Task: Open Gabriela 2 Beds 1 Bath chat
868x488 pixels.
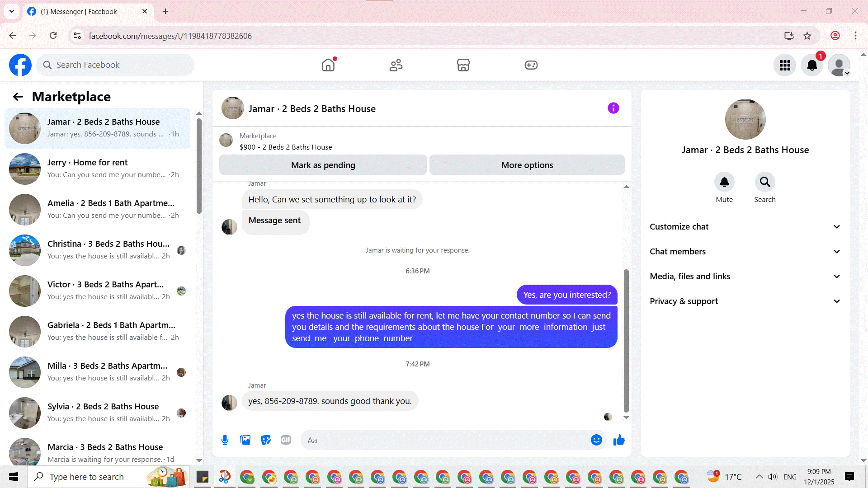Action: click(x=98, y=332)
